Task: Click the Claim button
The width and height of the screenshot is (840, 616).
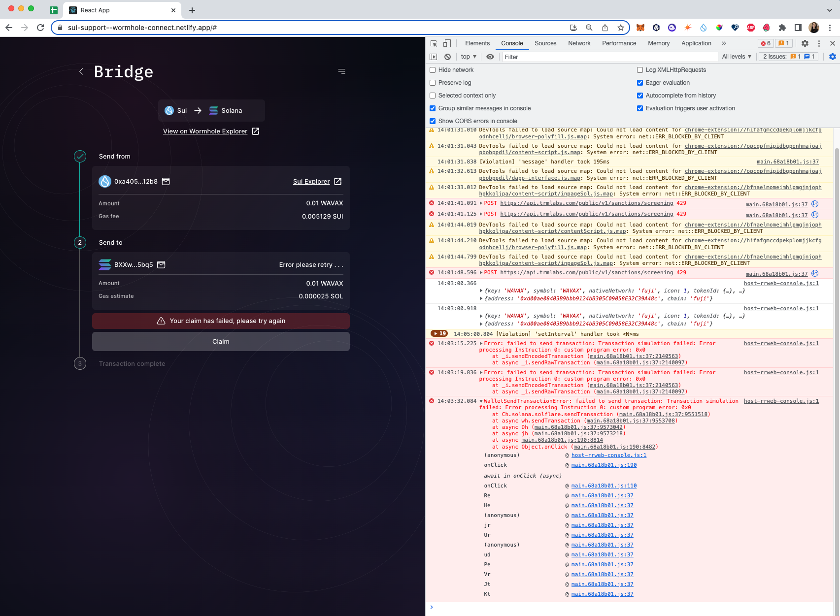Action: (221, 341)
